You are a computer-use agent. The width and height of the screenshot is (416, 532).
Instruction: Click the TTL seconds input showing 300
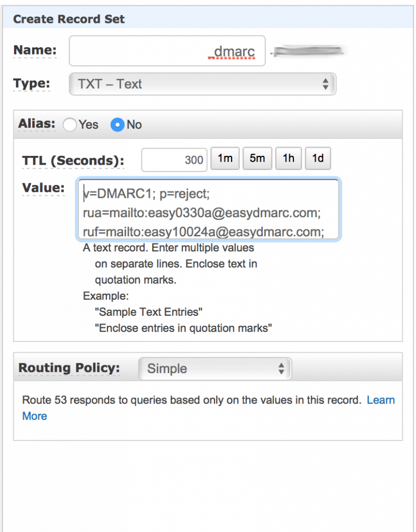(x=174, y=159)
